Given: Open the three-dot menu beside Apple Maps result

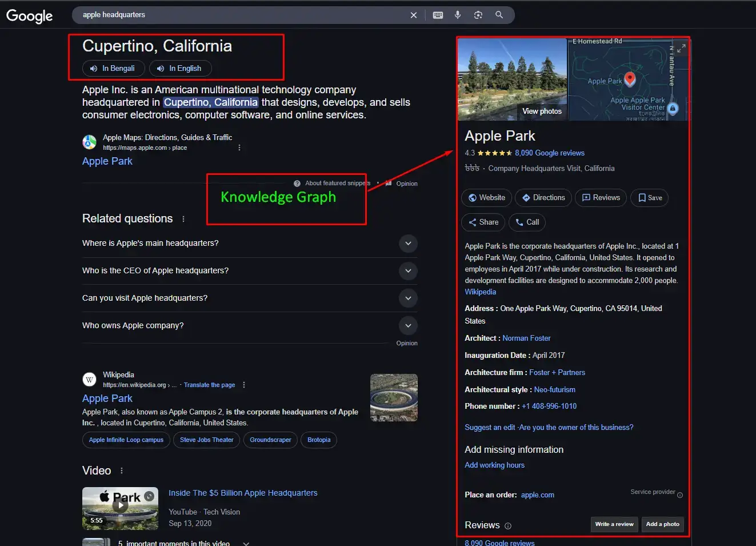Looking at the screenshot, I should [239, 147].
